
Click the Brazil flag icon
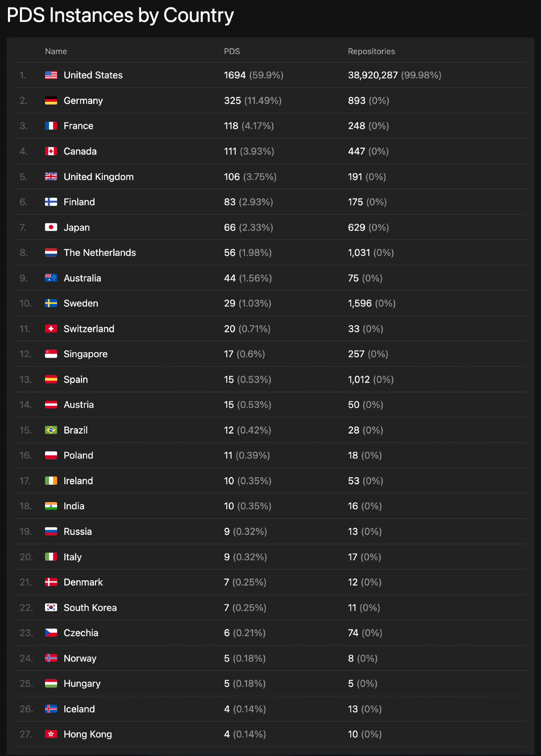(x=51, y=430)
